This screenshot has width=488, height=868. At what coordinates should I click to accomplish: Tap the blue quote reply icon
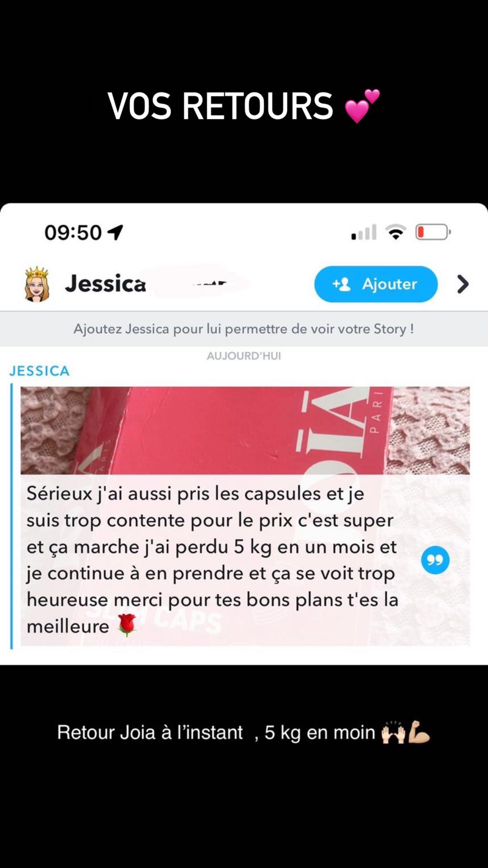coord(435,560)
